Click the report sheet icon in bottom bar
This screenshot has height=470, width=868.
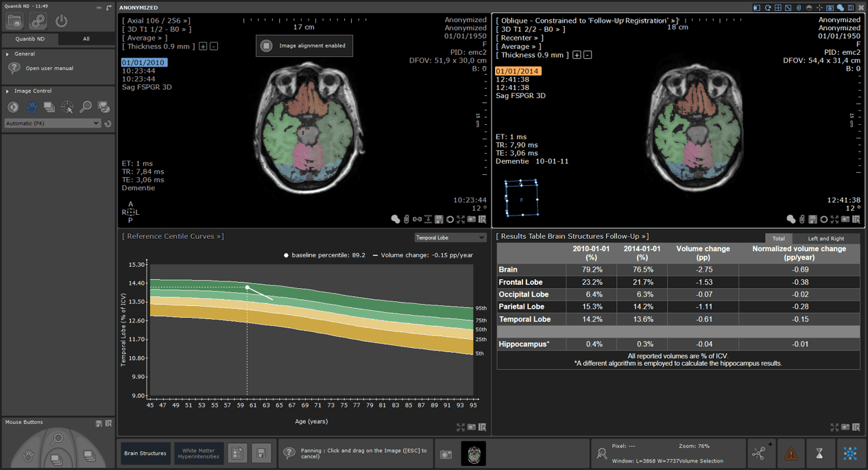click(x=237, y=454)
